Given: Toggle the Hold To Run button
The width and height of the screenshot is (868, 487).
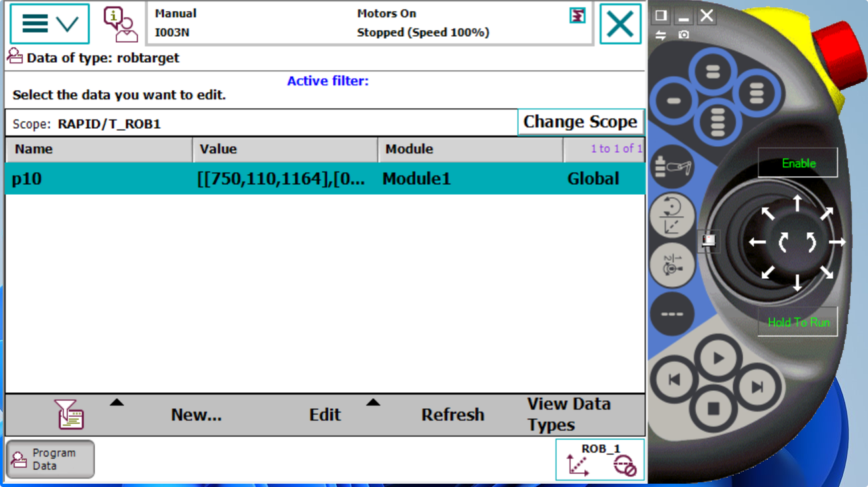Looking at the screenshot, I should click(798, 322).
